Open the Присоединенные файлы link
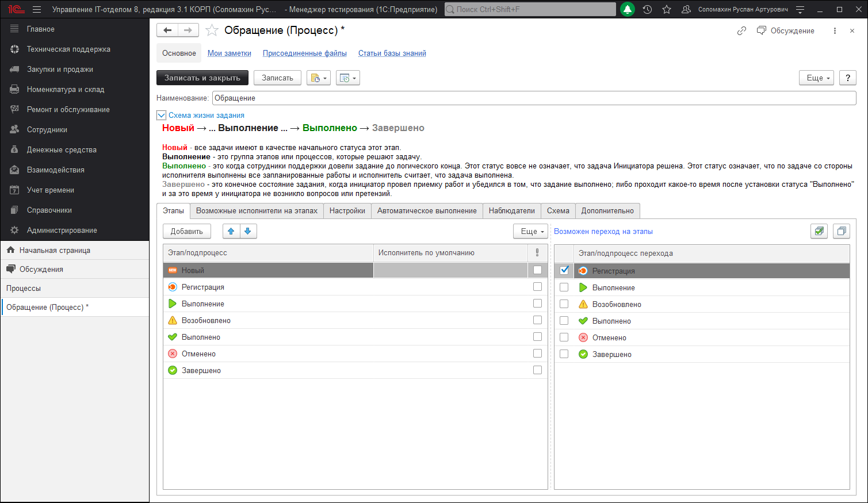The width and height of the screenshot is (868, 503). [304, 53]
